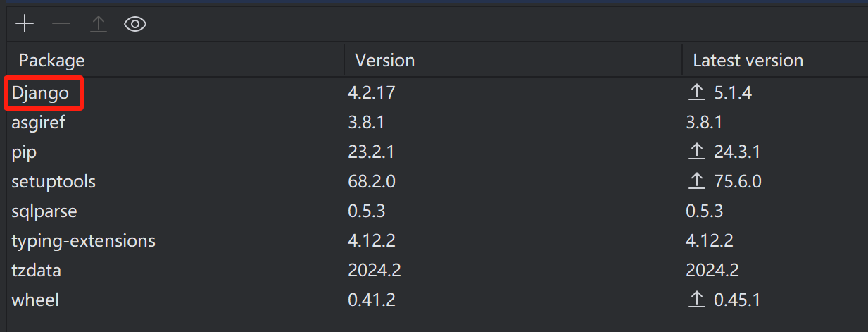This screenshot has height=332, width=868.
Task: Select the setuptools package row
Action: 54,181
